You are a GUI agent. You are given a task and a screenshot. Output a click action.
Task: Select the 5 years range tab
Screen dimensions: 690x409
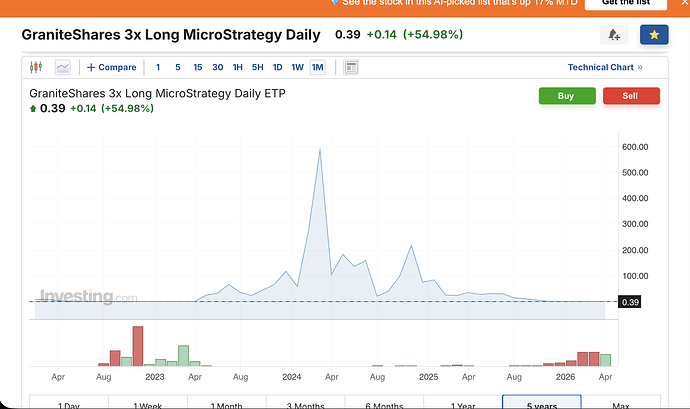pos(542,402)
